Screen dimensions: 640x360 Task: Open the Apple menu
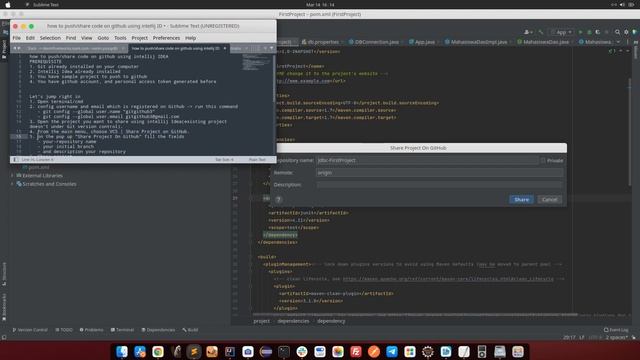click(x=8, y=4)
